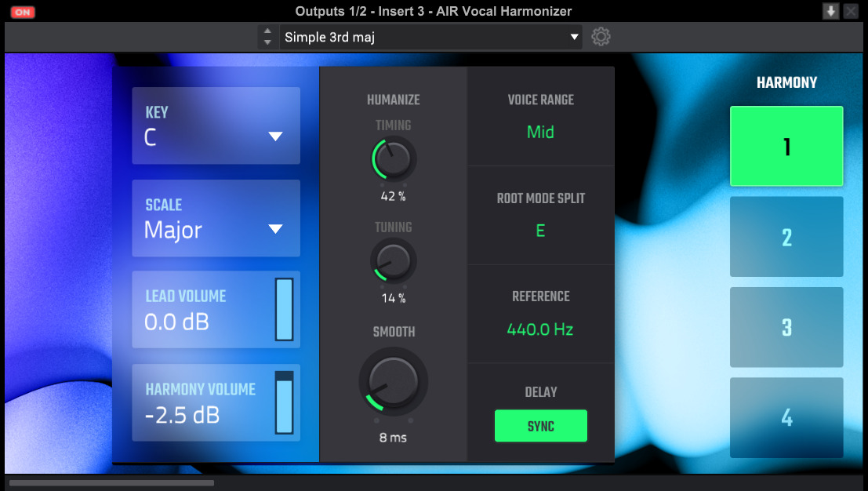Click the Reference 440.0 Hz value
Viewport: 868px width, 491px height.
click(540, 329)
